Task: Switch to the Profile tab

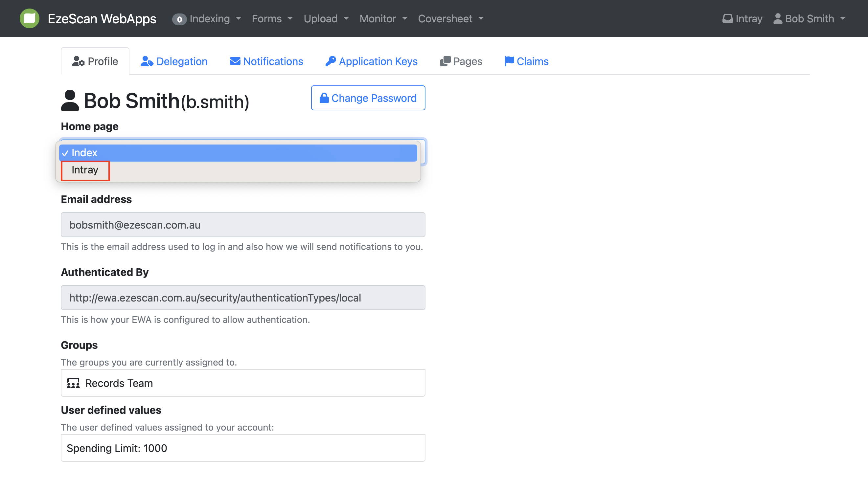Action: [x=95, y=61]
